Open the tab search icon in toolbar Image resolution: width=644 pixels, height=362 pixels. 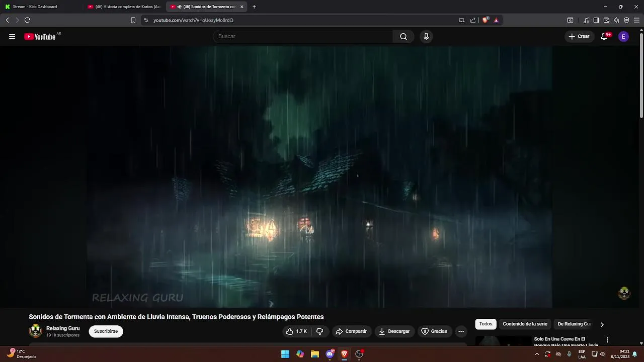[x=570, y=20]
